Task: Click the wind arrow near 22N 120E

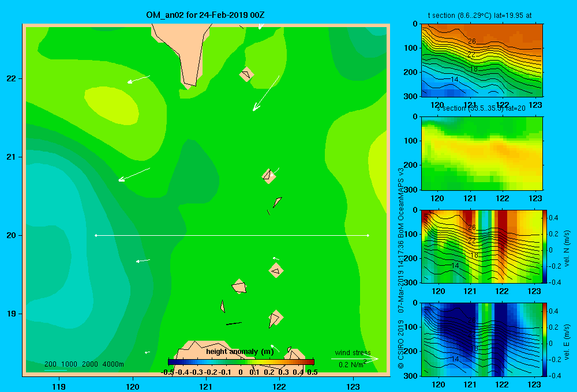Action: pos(138,80)
